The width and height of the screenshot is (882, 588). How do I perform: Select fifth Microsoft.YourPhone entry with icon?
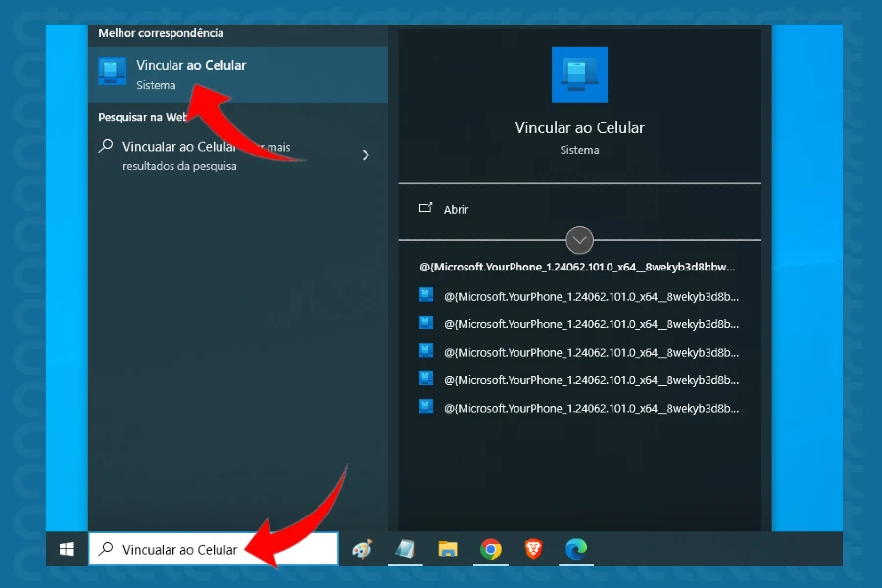pyautogui.click(x=579, y=408)
